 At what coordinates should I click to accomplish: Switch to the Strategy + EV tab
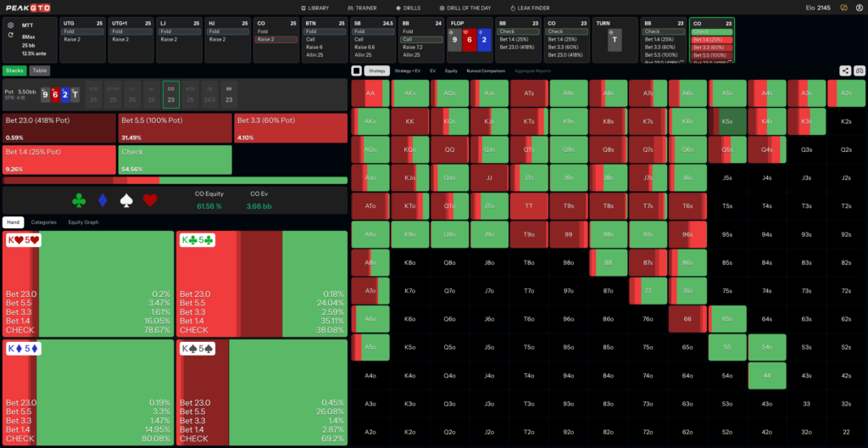[x=408, y=71]
